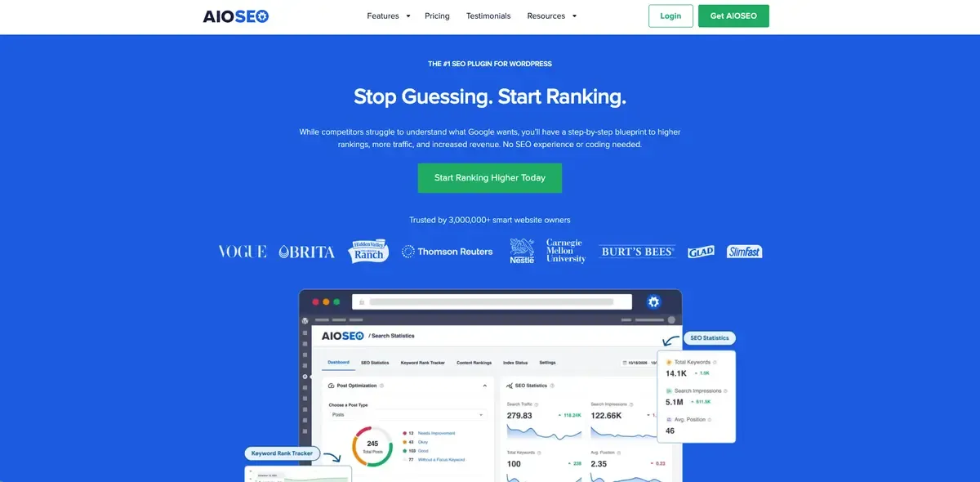Click the Total Keywords value 14.1K

tap(677, 374)
